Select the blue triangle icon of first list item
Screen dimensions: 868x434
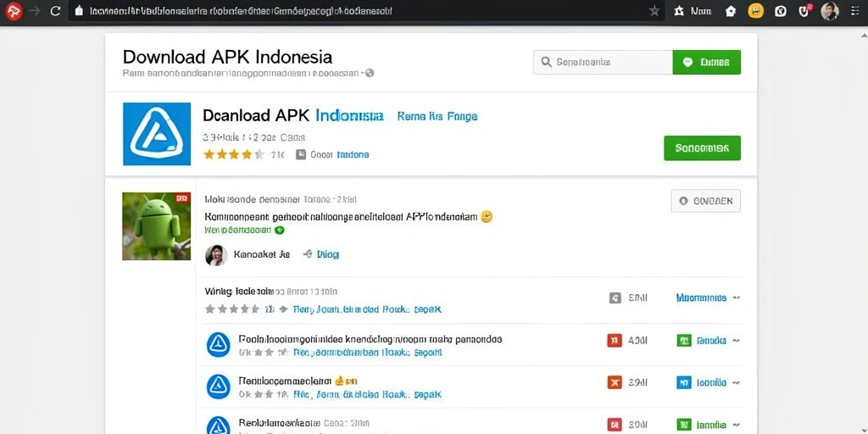click(x=218, y=344)
